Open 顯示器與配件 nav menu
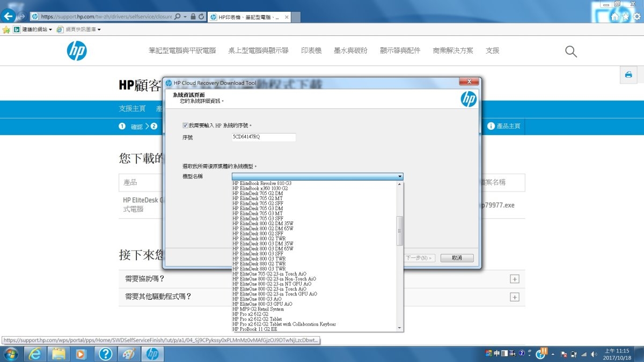The width and height of the screenshot is (644, 362). 400,50
